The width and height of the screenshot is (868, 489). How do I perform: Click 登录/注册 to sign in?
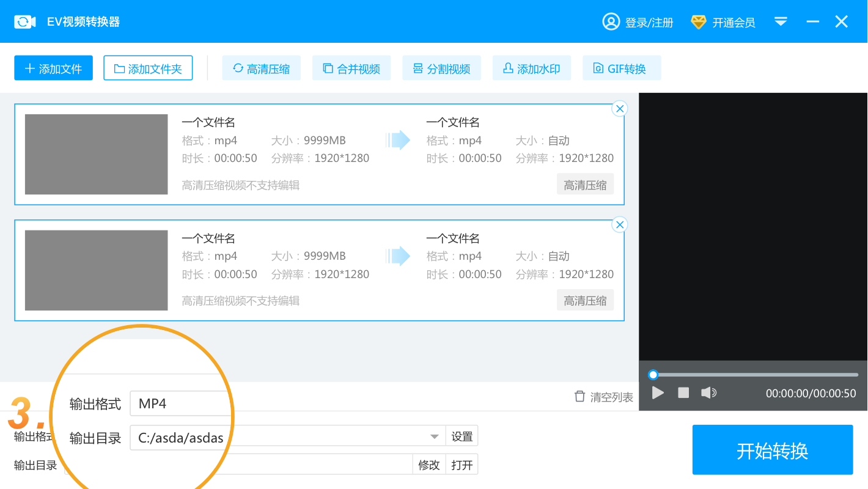click(638, 22)
